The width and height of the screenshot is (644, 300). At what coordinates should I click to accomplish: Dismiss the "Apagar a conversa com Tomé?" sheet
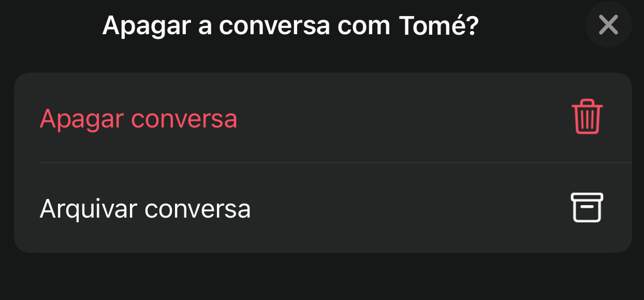click(x=608, y=24)
